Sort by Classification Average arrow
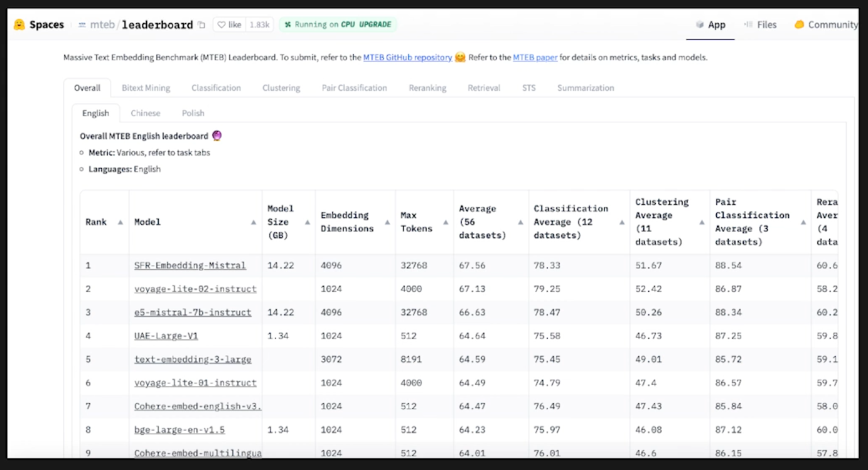The image size is (868, 470). click(622, 222)
